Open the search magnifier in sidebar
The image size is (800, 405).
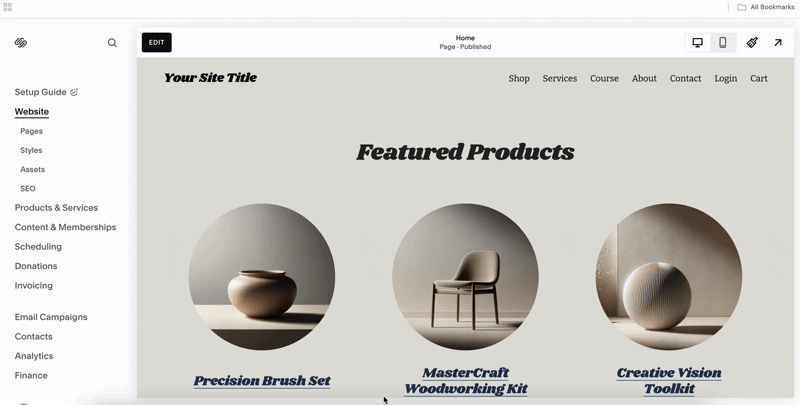(x=112, y=43)
